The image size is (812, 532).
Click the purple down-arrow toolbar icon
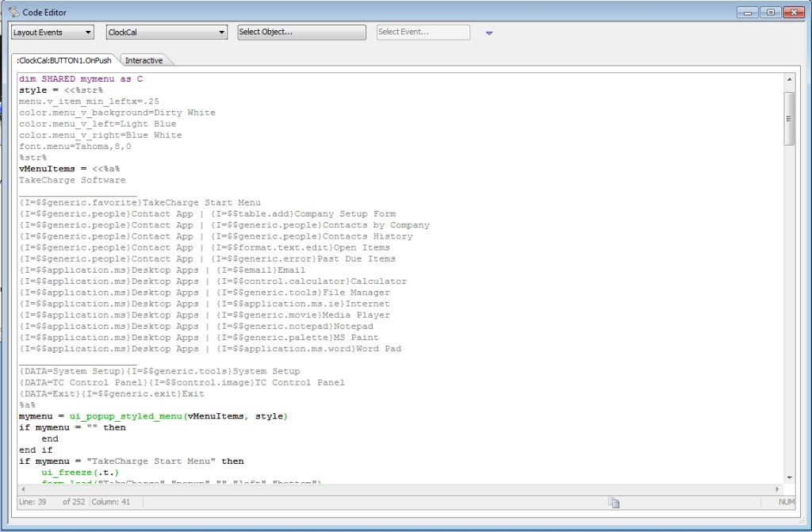[489, 33]
